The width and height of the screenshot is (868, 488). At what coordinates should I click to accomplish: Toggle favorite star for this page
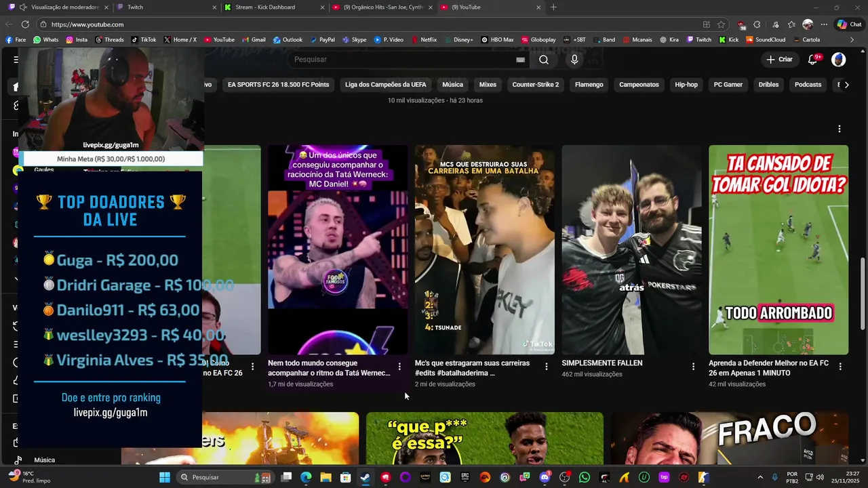722,24
